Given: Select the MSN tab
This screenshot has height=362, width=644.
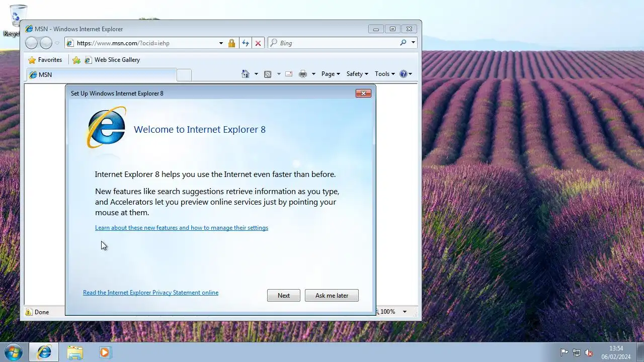Looking at the screenshot, I should (101, 75).
